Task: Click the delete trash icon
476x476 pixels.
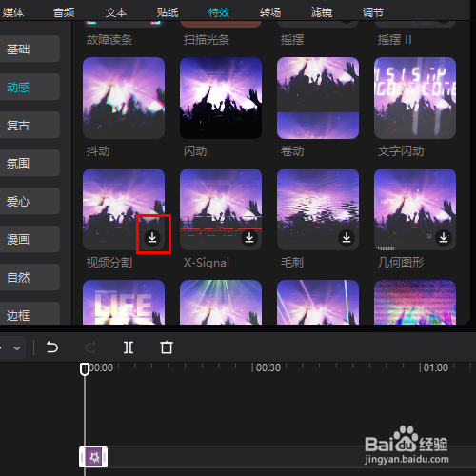Action: 167,347
